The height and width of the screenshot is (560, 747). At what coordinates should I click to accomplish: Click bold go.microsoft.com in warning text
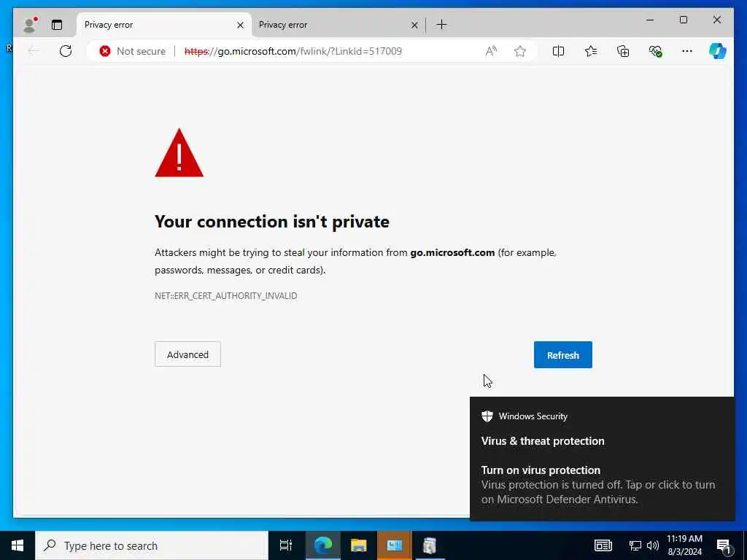pyautogui.click(x=452, y=252)
